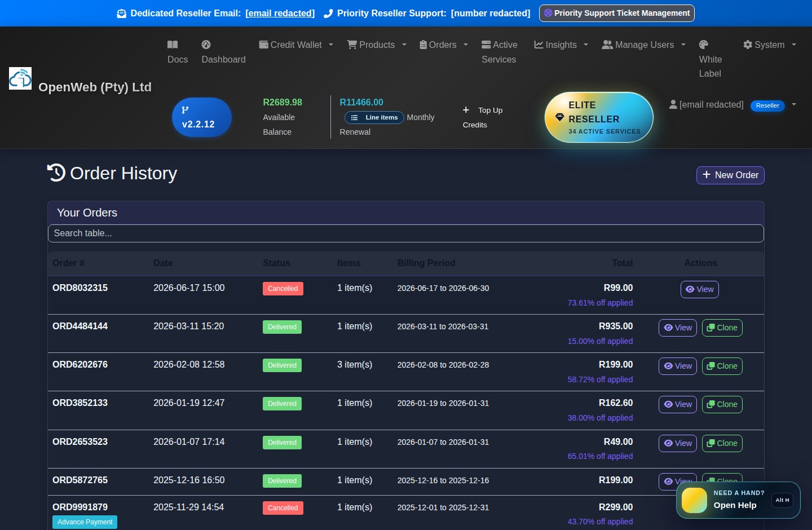Click the user profile icon beside email
The image size is (812, 530).
pyautogui.click(x=673, y=104)
